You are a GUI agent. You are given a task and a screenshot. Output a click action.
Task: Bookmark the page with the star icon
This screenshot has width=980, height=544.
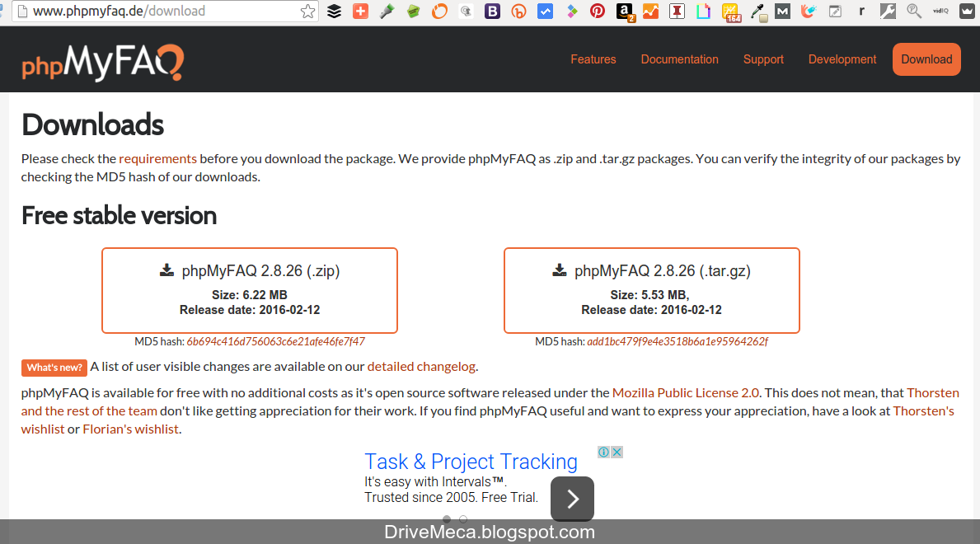tap(306, 11)
